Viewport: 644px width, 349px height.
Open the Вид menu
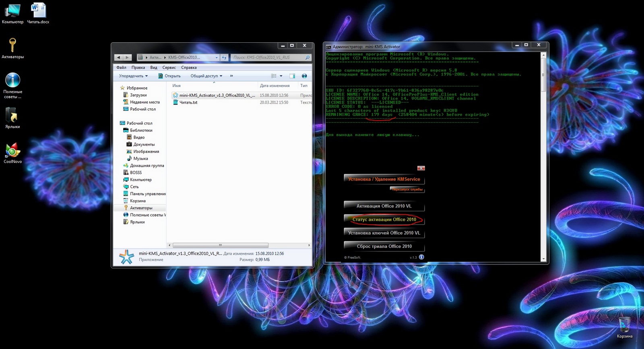[154, 68]
